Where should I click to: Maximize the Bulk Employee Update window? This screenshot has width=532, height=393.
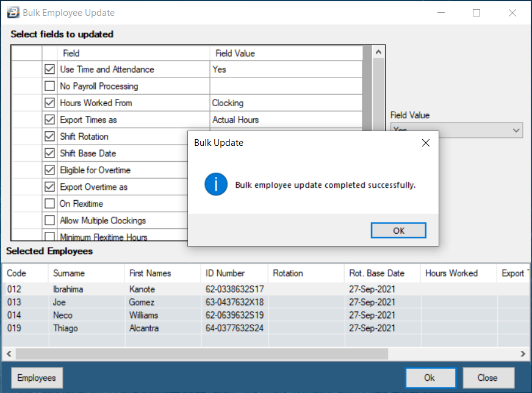pos(476,13)
